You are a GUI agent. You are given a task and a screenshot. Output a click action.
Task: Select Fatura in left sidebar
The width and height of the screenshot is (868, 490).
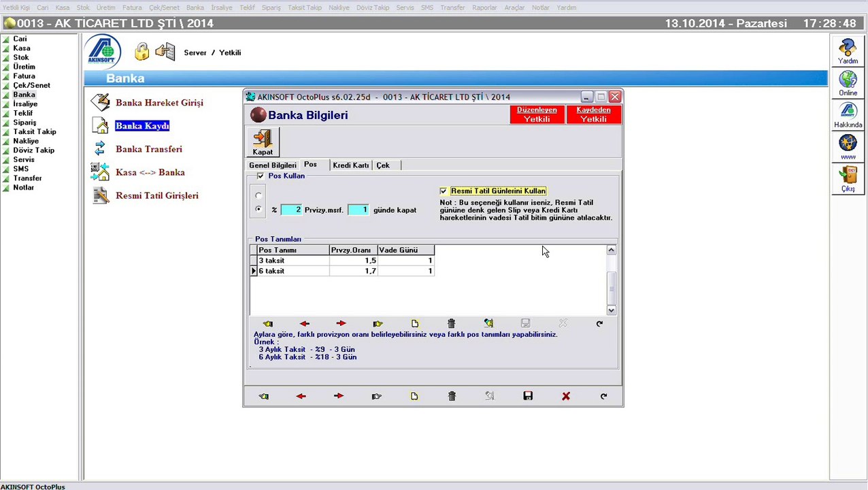click(24, 76)
